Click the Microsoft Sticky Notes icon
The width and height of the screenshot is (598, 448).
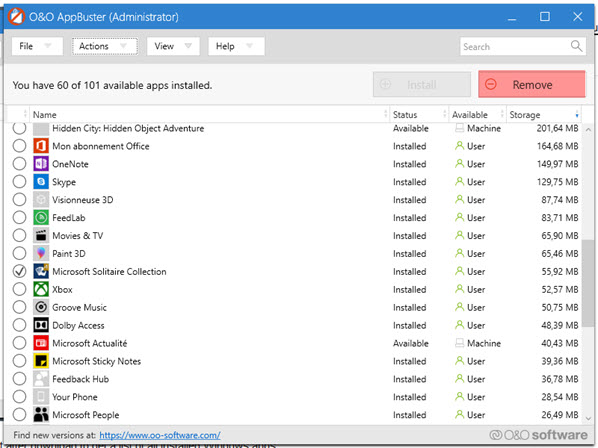[x=41, y=361]
